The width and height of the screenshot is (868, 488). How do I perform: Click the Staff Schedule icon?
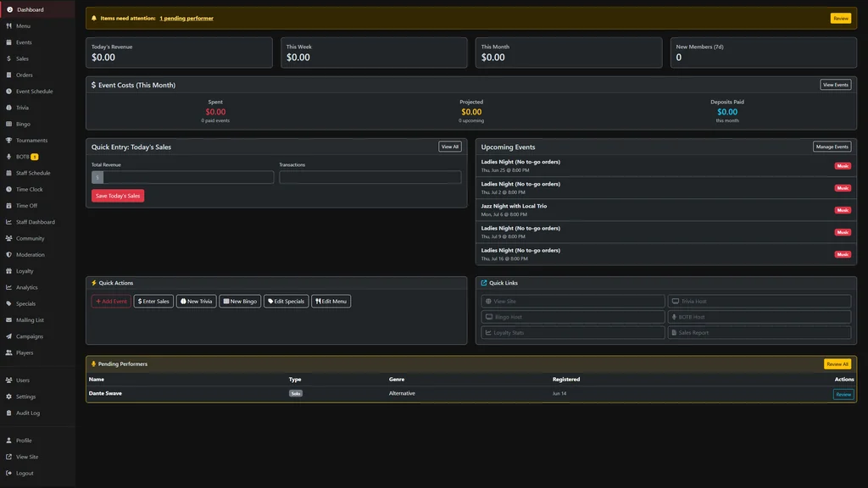(x=8, y=173)
